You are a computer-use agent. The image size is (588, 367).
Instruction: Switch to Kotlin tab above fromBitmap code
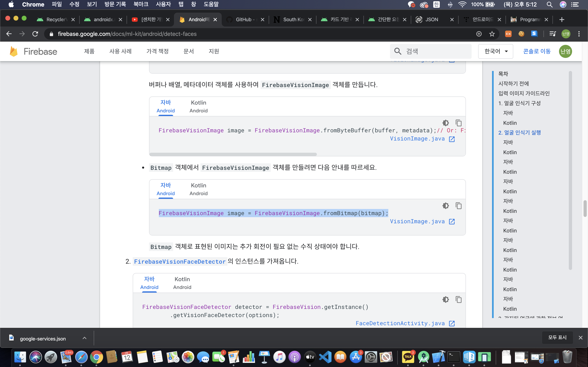[198, 189]
